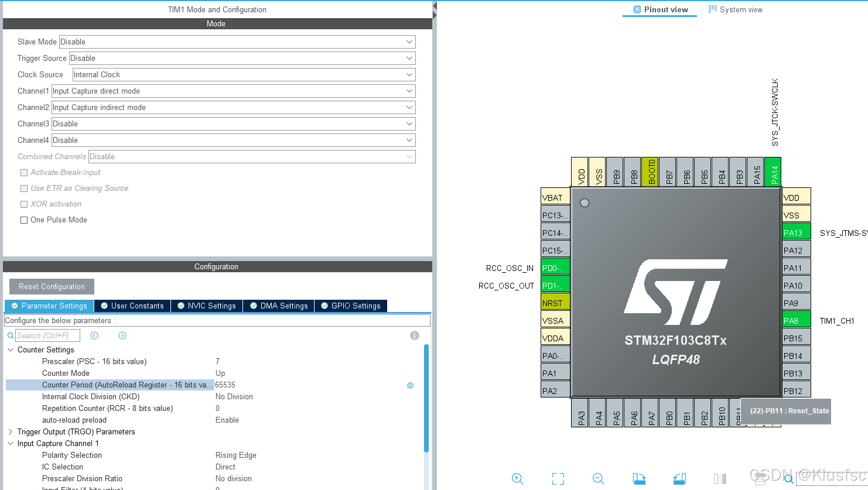Screen dimensions: 868x490
Task: Open the Channel1 mode dropdown
Action: [x=234, y=91]
